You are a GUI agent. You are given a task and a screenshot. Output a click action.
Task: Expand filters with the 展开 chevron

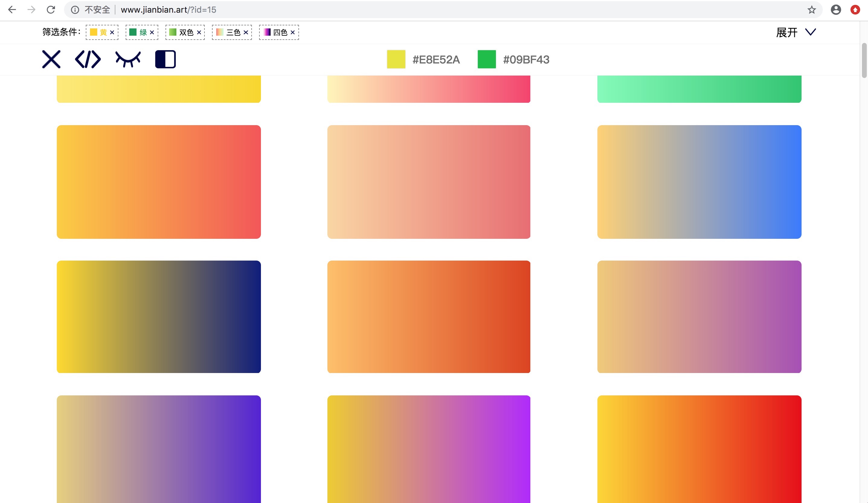[811, 32]
